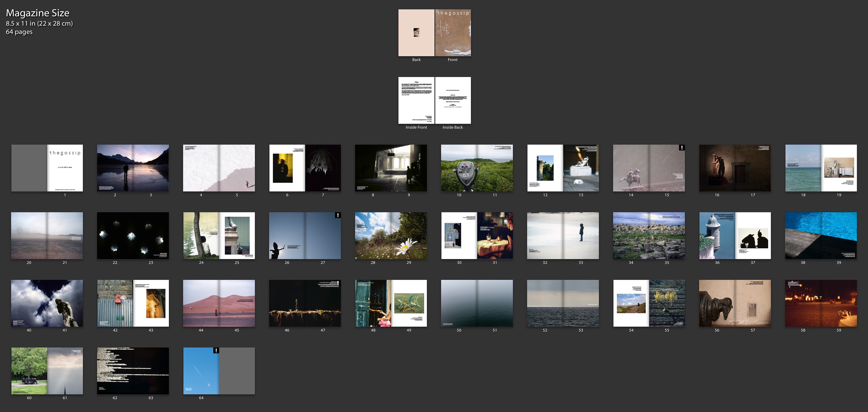The image size is (868, 412).
Task: Select text code spread pages 62-63
Action: click(x=133, y=371)
